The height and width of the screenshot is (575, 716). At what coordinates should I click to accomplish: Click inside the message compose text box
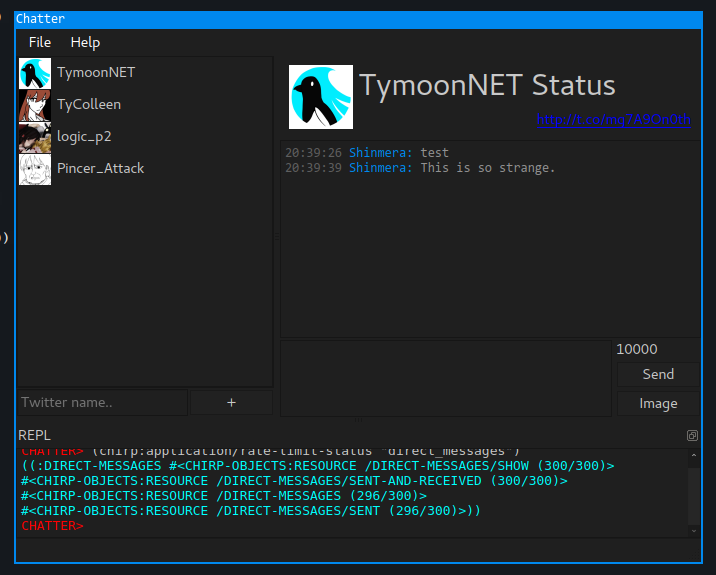[x=445, y=377]
